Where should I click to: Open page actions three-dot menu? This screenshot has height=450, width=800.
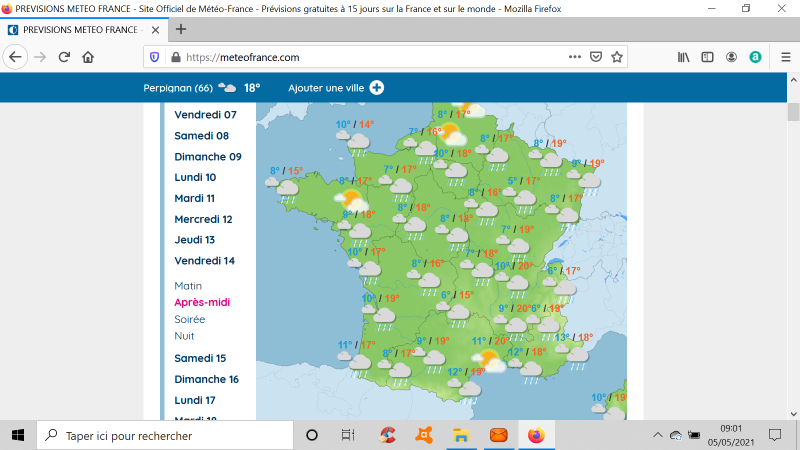[x=574, y=57]
